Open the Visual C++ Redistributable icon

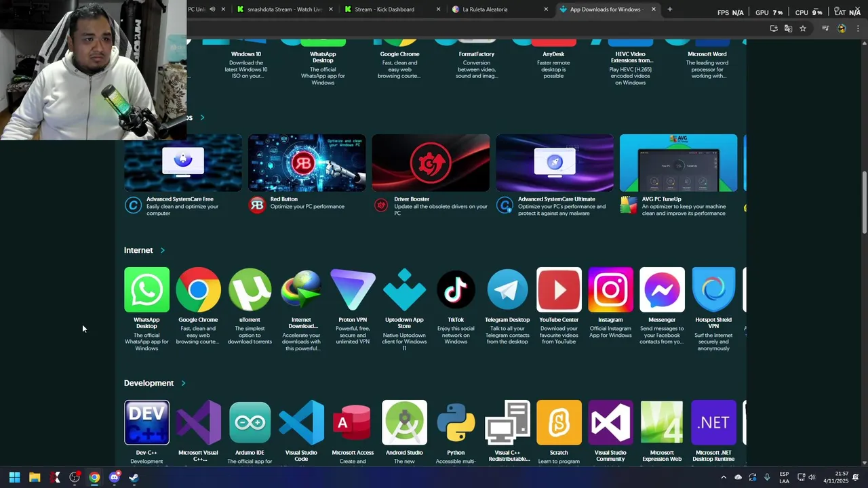tap(507, 422)
